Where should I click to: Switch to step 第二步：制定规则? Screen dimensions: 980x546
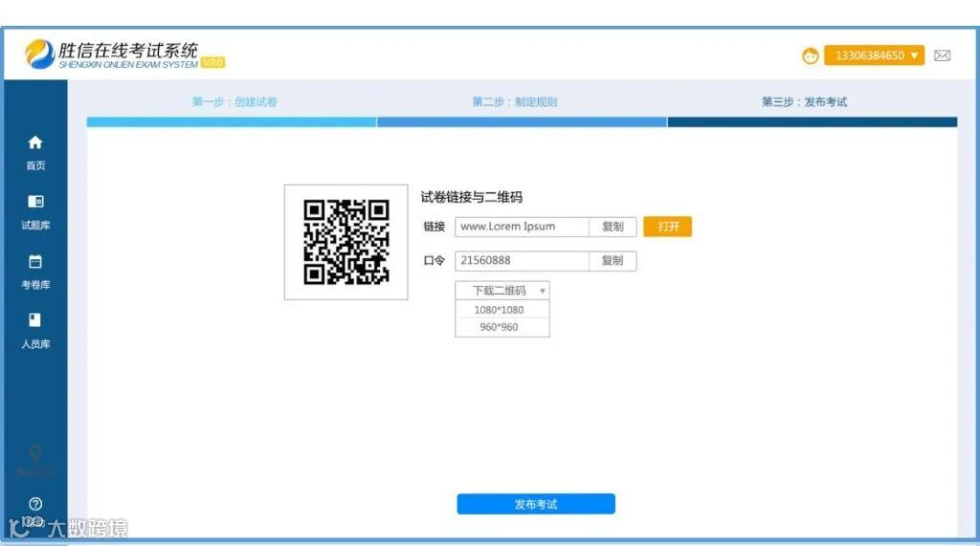point(514,101)
